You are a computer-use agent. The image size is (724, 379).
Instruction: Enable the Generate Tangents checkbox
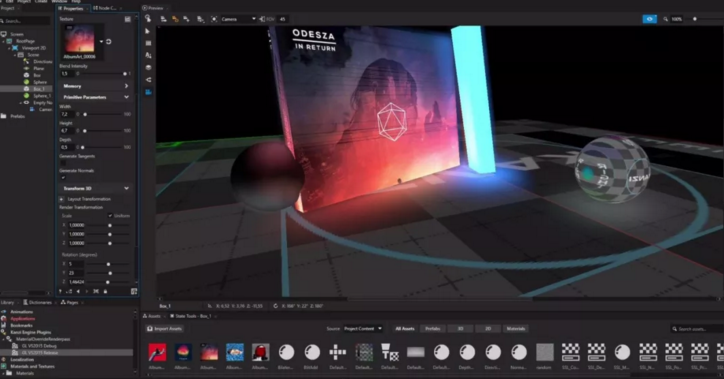click(x=63, y=163)
